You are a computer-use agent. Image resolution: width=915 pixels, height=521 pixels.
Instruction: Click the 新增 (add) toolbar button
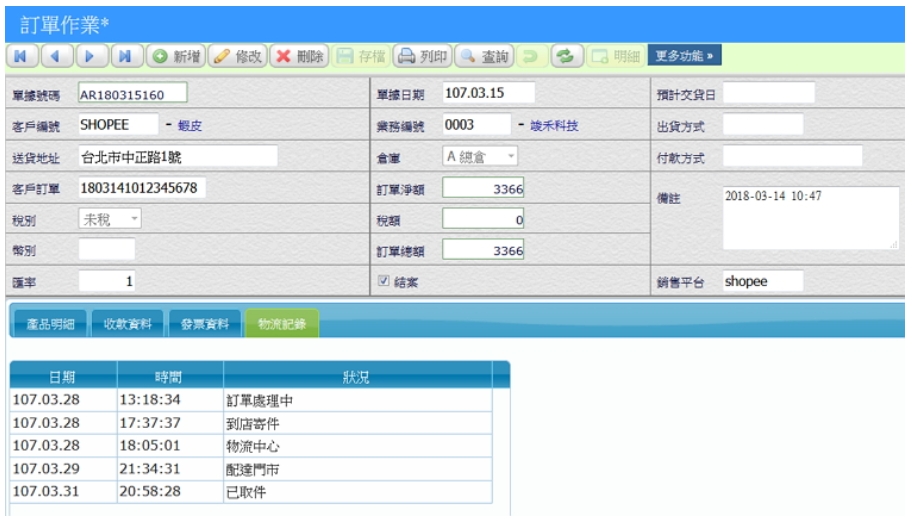pos(175,57)
